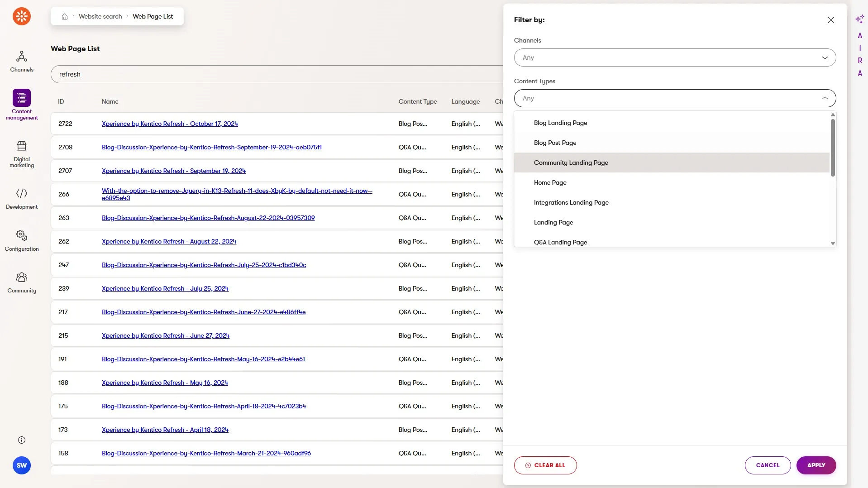Click the ID cell 247
The height and width of the screenshot is (488, 868).
(x=64, y=265)
